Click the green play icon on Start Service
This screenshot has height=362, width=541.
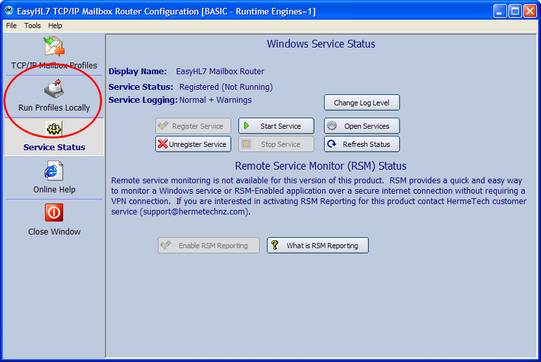pos(246,126)
